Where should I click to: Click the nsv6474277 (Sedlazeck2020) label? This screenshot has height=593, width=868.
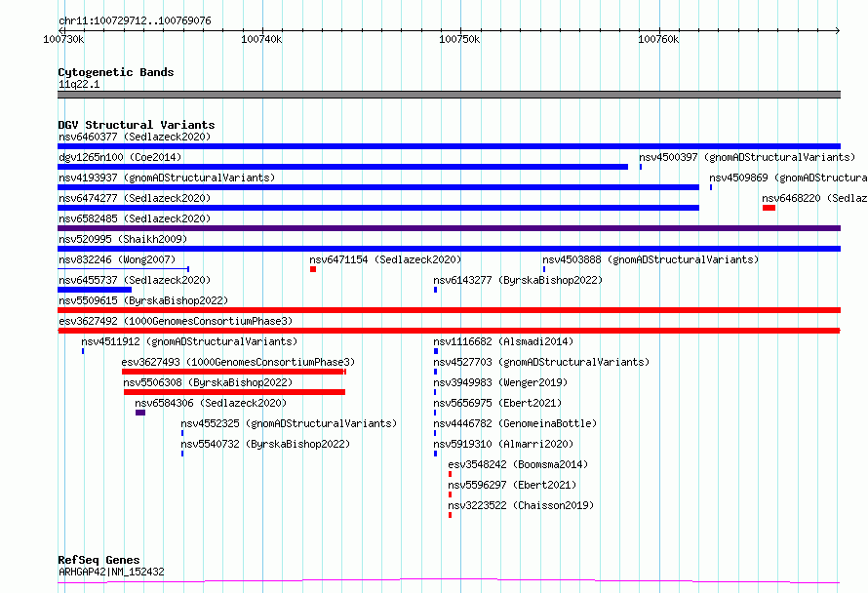tap(135, 198)
